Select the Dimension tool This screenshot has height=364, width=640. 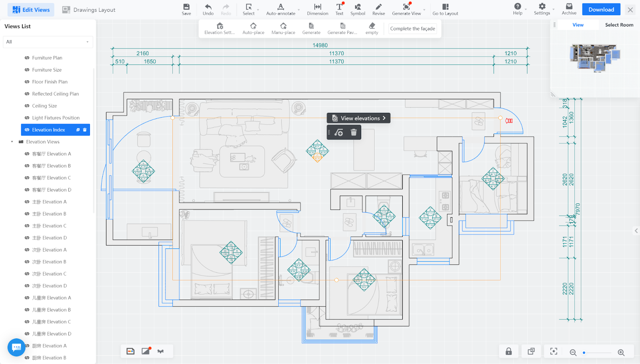pos(318,7)
